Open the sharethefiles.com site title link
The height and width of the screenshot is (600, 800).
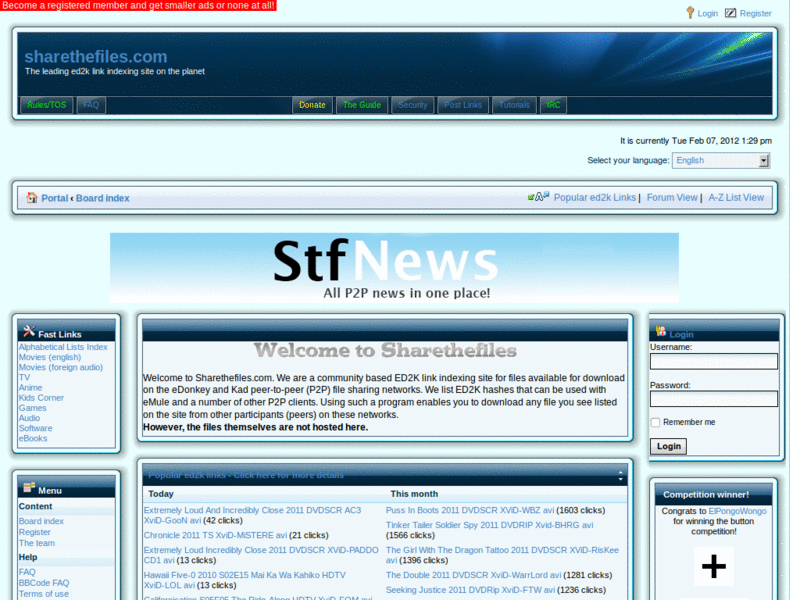(96, 57)
